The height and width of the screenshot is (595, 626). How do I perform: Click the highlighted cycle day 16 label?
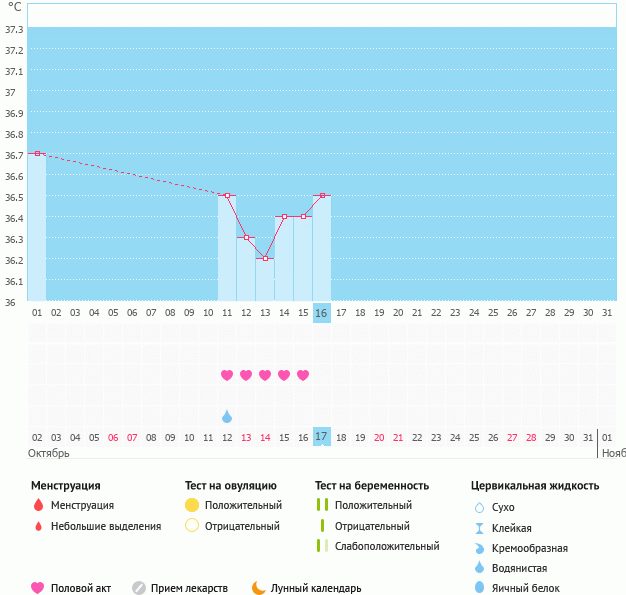321,313
